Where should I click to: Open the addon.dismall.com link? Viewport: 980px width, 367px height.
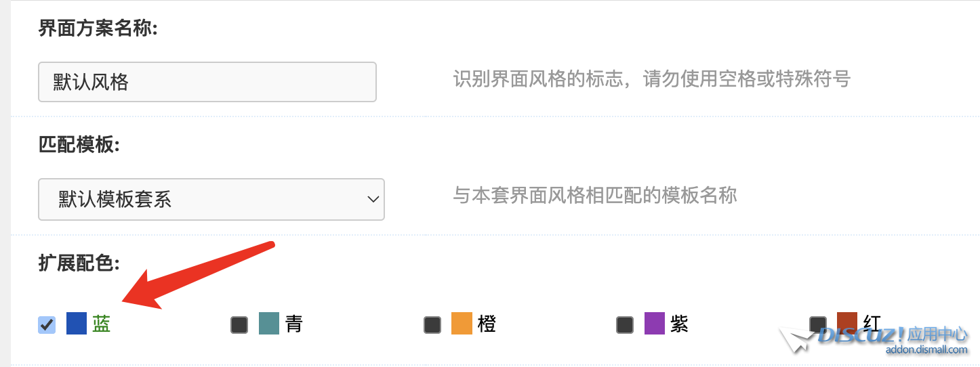click(x=927, y=350)
